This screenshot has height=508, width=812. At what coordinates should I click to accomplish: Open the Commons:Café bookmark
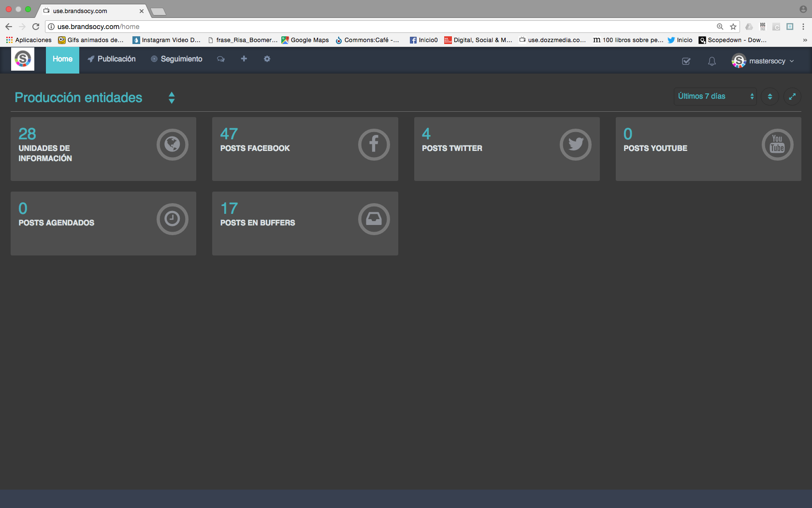click(x=368, y=40)
